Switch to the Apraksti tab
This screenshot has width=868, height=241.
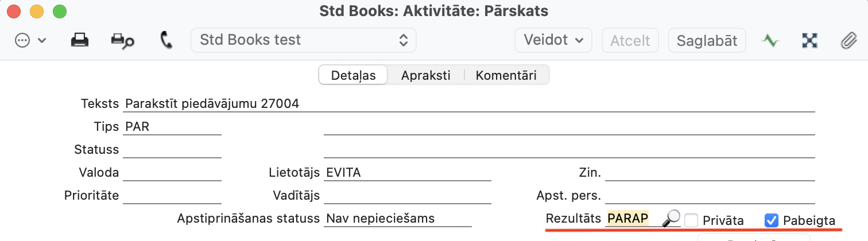coord(425,75)
